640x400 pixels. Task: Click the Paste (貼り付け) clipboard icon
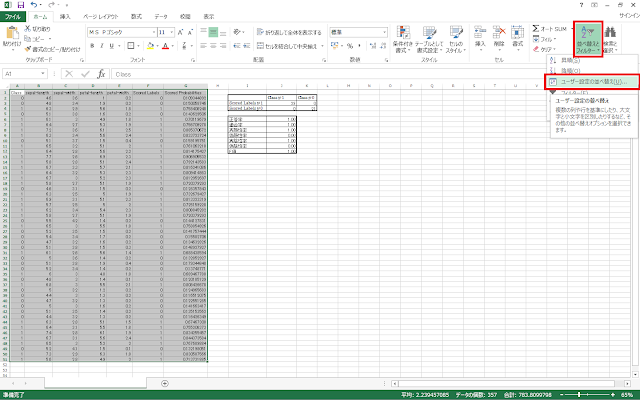coord(12,36)
